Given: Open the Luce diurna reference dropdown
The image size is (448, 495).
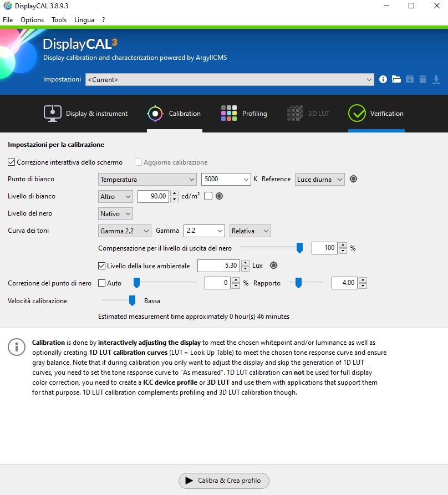Looking at the screenshot, I should (x=319, y=179).
